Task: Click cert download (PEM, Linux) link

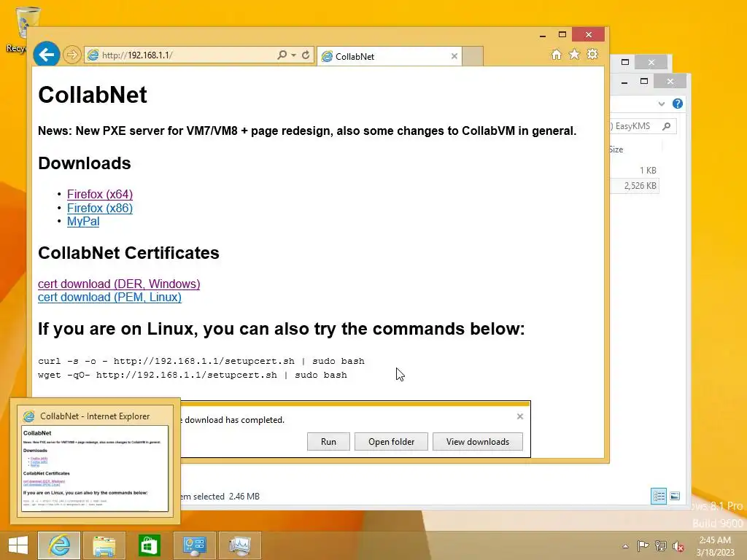Action: [x=109, y=297]
